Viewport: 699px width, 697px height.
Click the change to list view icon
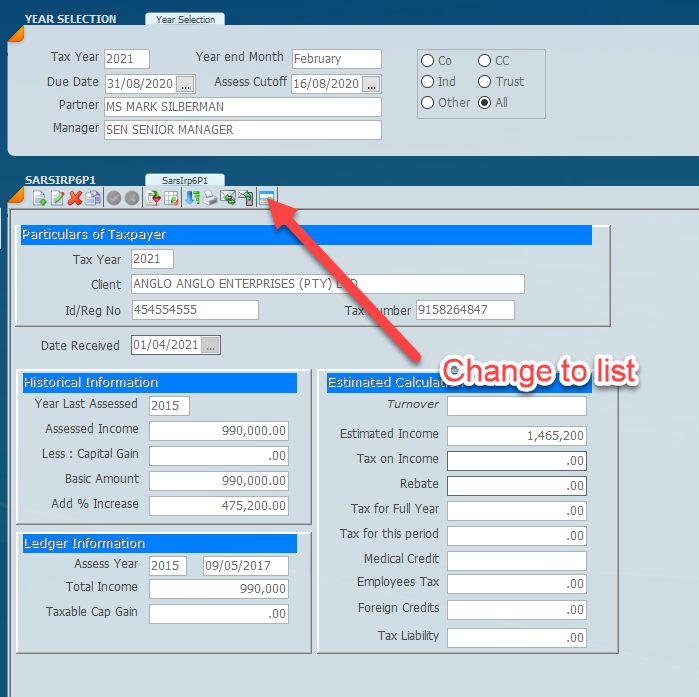point(266,198)
